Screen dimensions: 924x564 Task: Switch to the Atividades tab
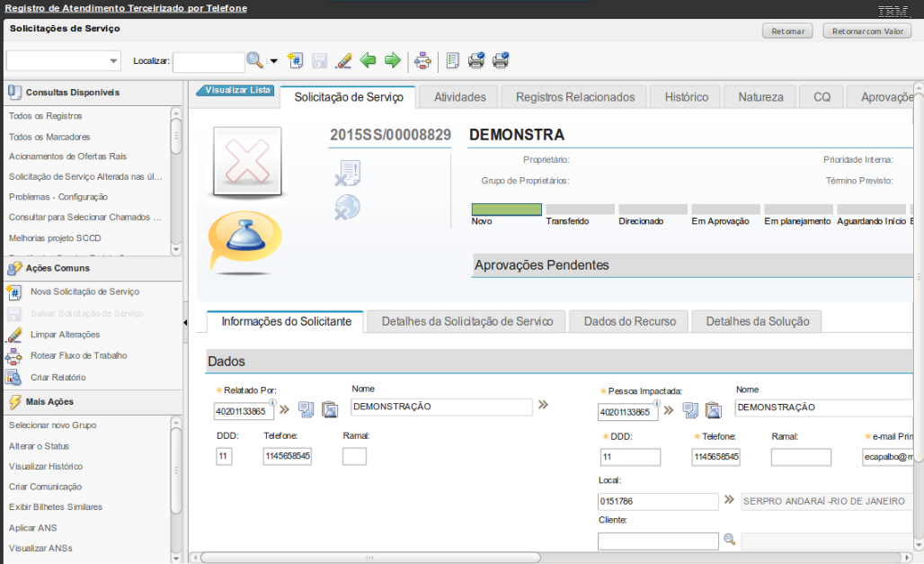[459, 97]
